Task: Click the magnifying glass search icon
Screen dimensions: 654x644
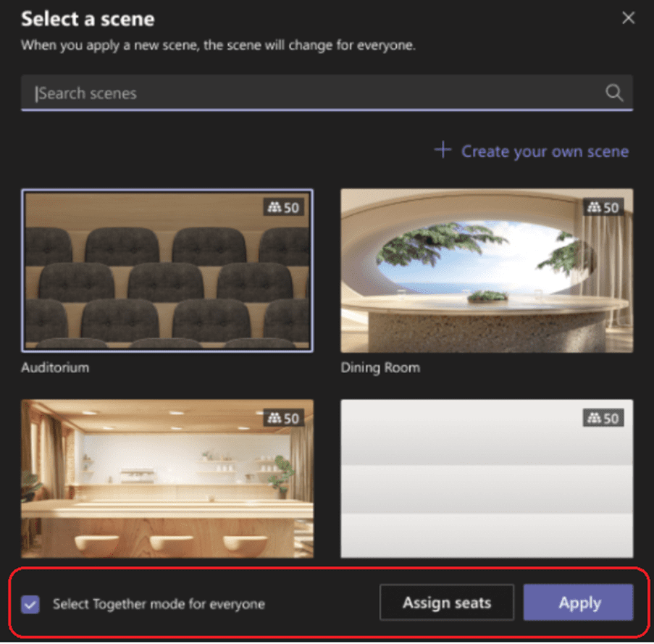Action: pyautogui.click(x=613, y=93)
